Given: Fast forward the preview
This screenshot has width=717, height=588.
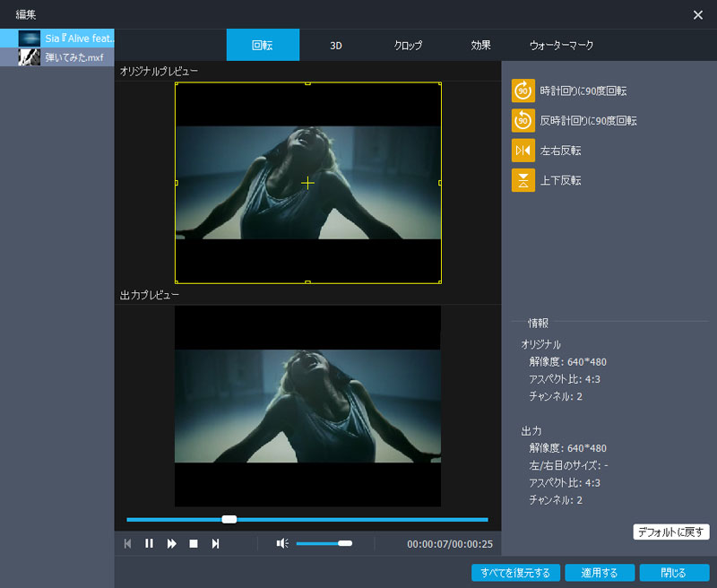Looking at the screenshot, I should coord(171,543).
